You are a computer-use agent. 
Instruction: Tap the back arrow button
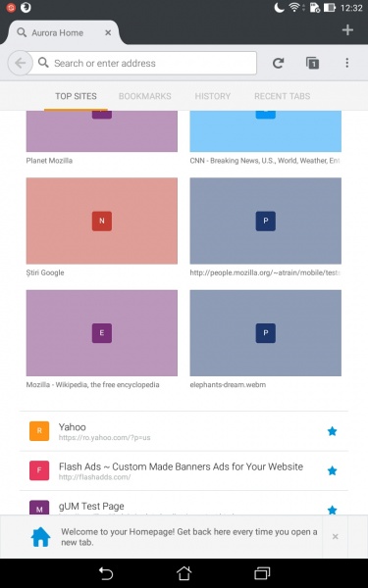point(21,63)
